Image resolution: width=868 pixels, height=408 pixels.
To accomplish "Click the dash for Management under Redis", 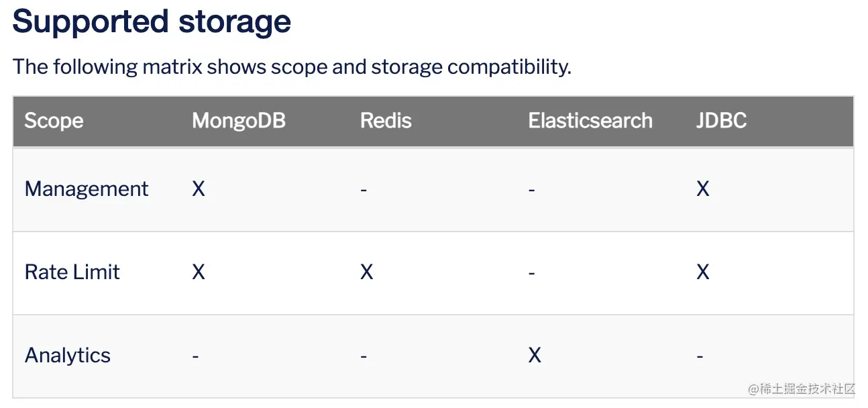I will pos(364,191).
